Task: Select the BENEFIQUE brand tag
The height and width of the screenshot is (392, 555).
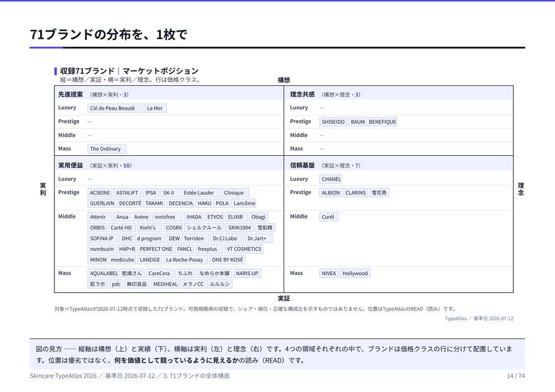Action: pyautogui.click(x=382, y=121)
